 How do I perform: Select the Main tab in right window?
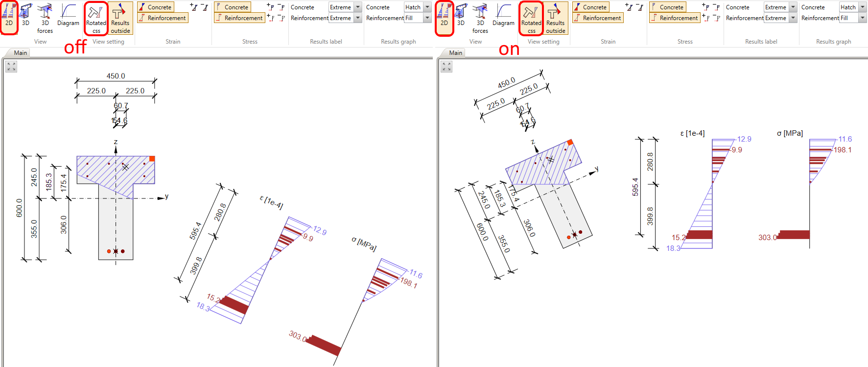tap(455, 53)
